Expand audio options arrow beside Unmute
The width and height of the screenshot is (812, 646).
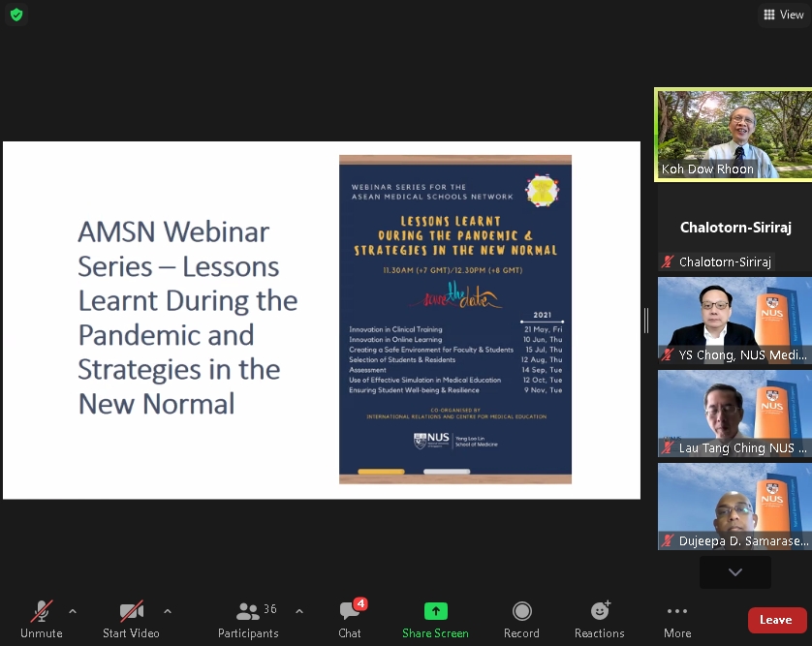click(x=73, y=611)
